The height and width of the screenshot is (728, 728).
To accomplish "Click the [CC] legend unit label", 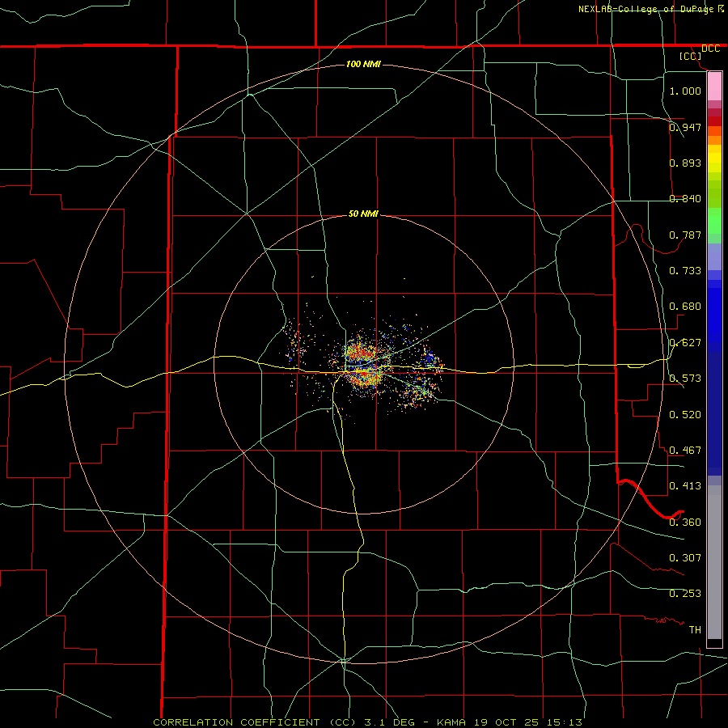I will tap(690, 56).
